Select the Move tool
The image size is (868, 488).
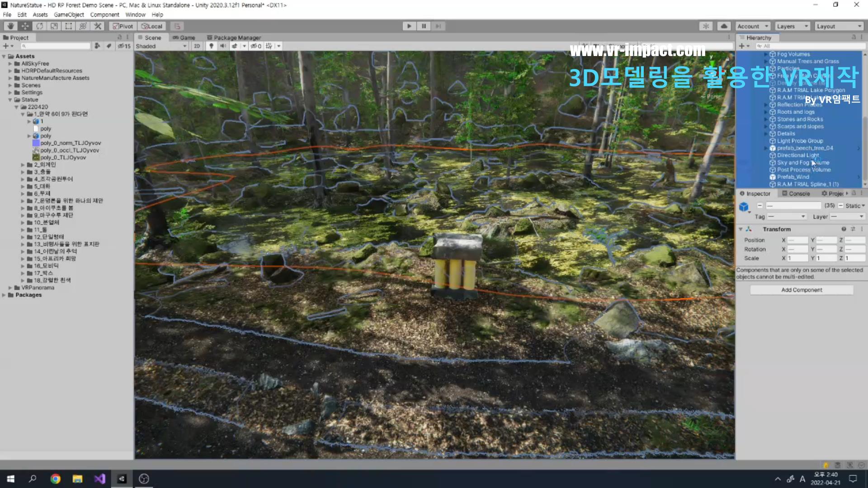[x=25, y=26]
